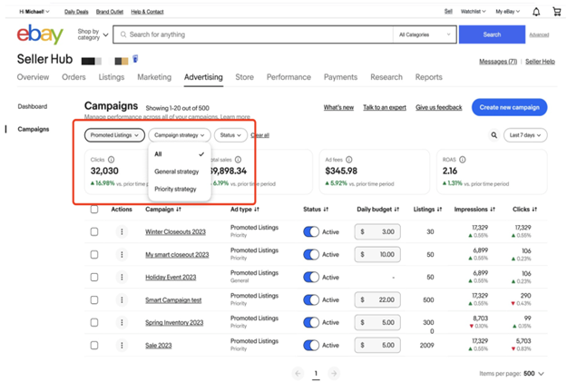Toggle Spring Inventory 2023 active switch
The image size is (567, 392).
pyautogui.click(x=311, y=322)
